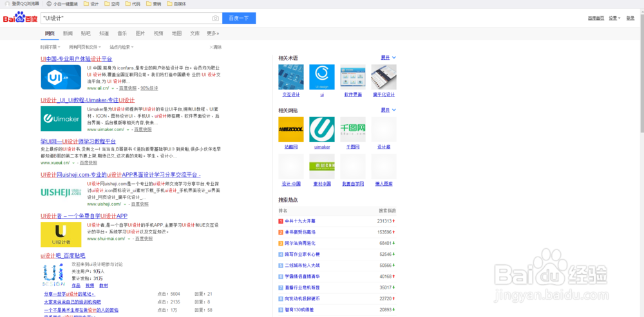Image resolution: width=644 pixels, height=317 pixels.
Task: Open the 学UI网 result title link
Action: click(78, 141)
